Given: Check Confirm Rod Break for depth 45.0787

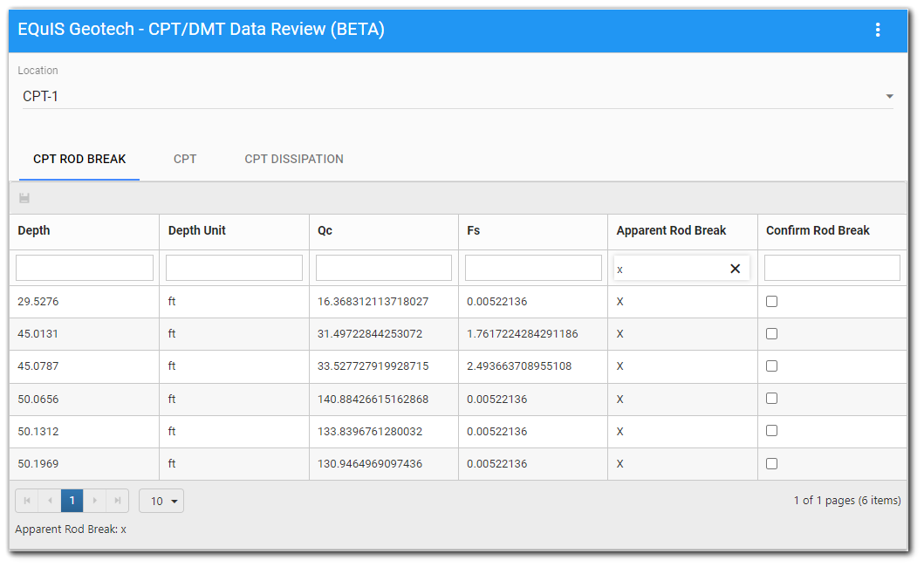Looking at the screenshot, I should pyautogui.click(x=771, y=365).
